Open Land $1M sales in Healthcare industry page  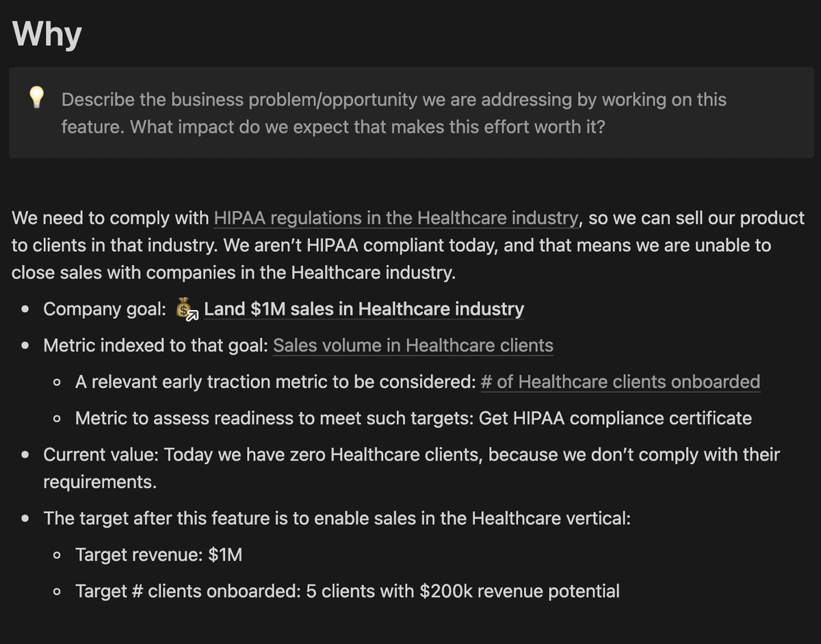tap(364, 309)
